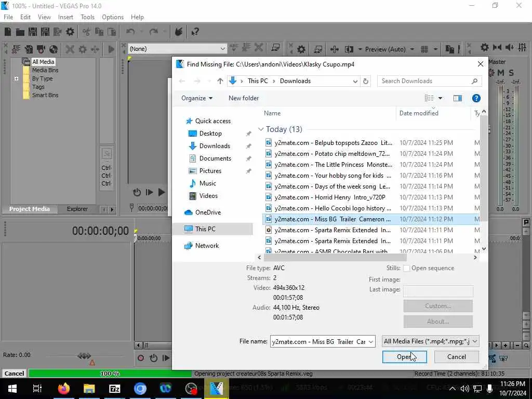532x399 pixels.
Task: Open the Options menu
Action: (113, 17)
